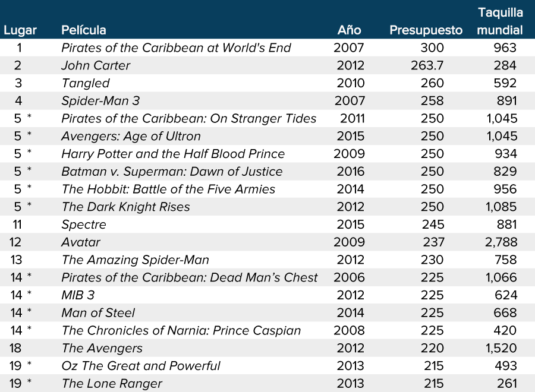Select the 'Presupuesto' column header

tap(426, 30)
